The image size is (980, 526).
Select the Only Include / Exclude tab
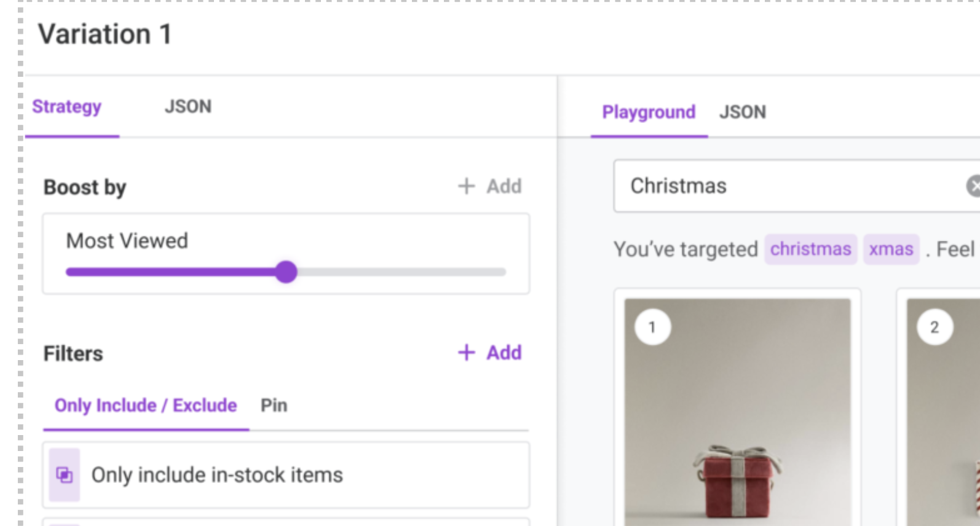[146, 406]
